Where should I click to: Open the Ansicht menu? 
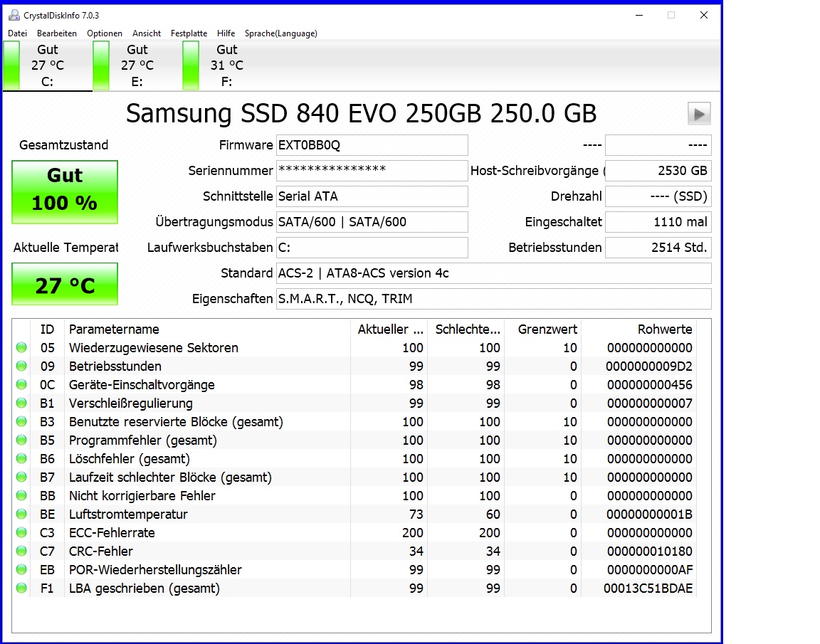click(x=147, y=33)
